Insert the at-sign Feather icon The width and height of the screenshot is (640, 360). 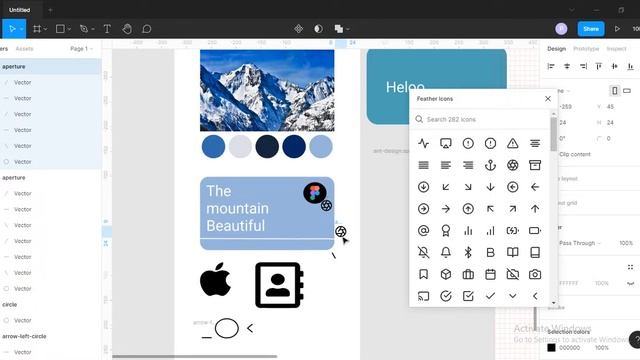(x=424, y=231)
